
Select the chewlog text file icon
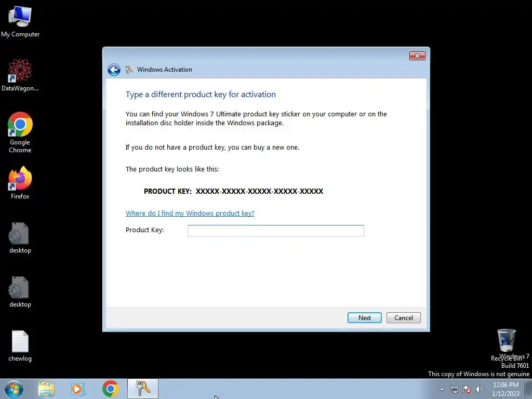pyautogui.click(x=20, y=346)
